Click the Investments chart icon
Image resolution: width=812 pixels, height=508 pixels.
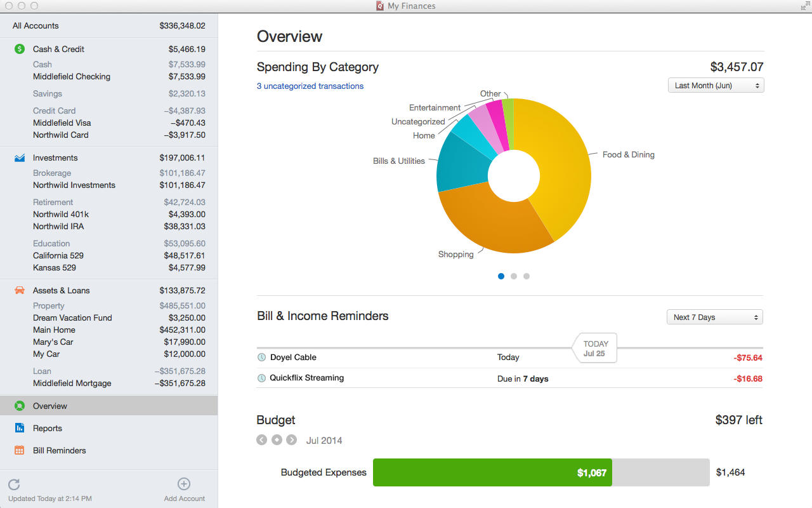click(20, 157)
